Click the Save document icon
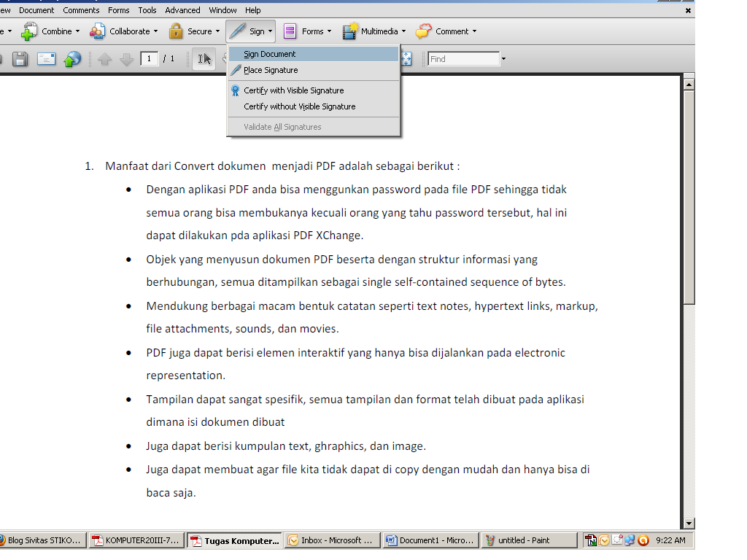The width and height of the screenshot is (747, 560). [20, 58]
